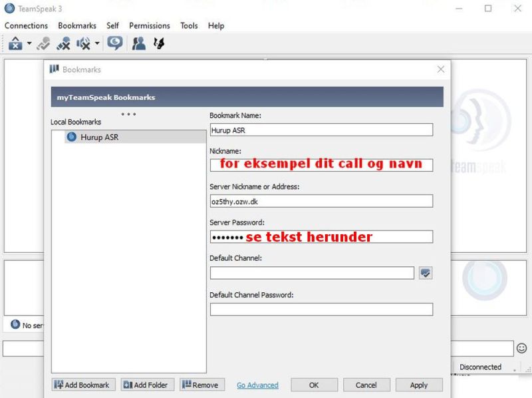The width and height of the screenshot is (532, 398).
Task: Open the connect icon's dropdown arrow
Action: click(29, 43)
